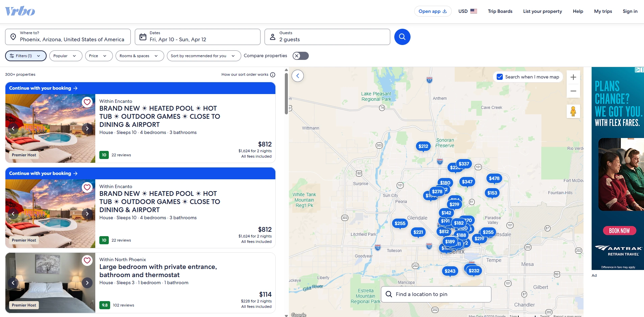Open the Help menu
This screenshot has width=644, height=317.
578,11
